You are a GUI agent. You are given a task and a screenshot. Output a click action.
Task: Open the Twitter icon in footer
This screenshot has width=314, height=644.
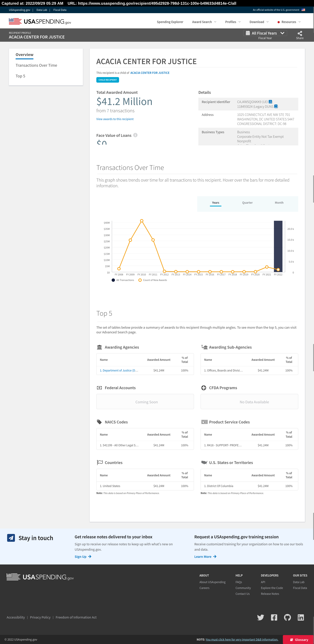pos(260,617)
